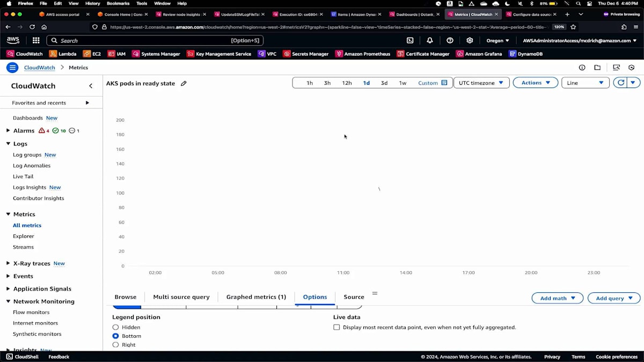Image resolution: width=644 pixels, height=362 pixels.
Task: Open the Bookmarks menu in macOS menu bar
Action: pos(118,3)
